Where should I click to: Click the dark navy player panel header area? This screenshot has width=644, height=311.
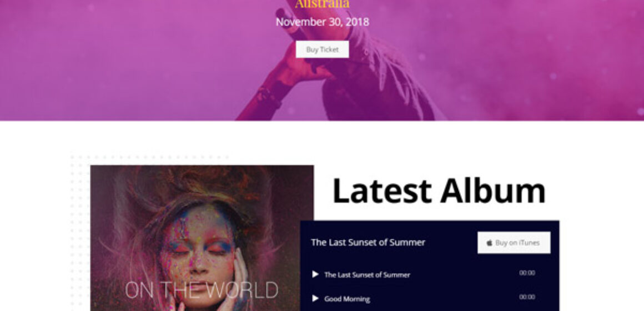430,242
